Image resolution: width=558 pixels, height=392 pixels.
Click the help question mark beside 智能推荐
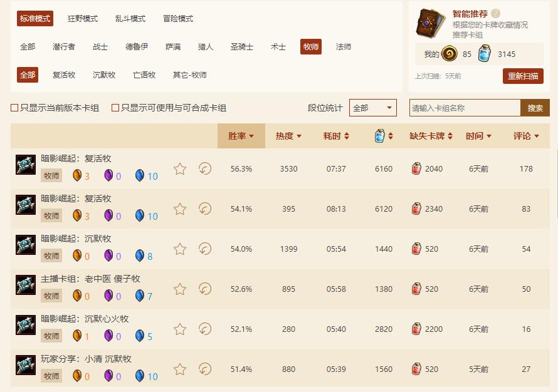click(x=496, y=13)
